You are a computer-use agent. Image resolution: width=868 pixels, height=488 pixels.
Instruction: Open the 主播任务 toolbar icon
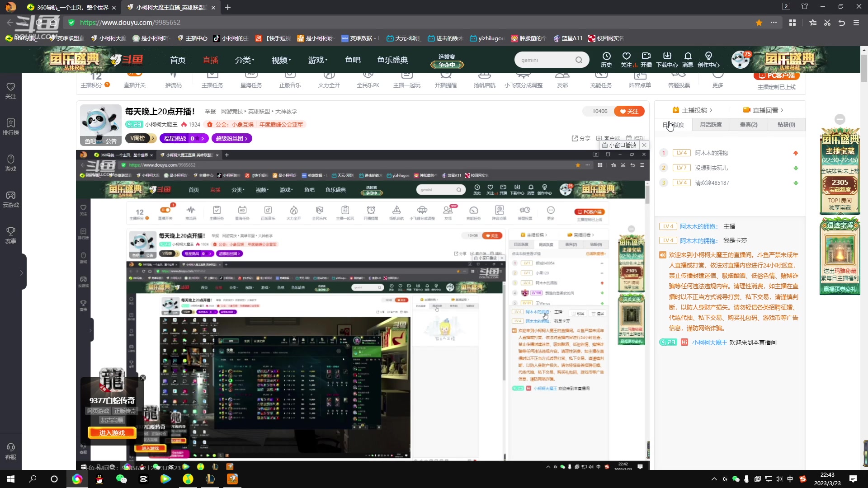tap(212, 80)
